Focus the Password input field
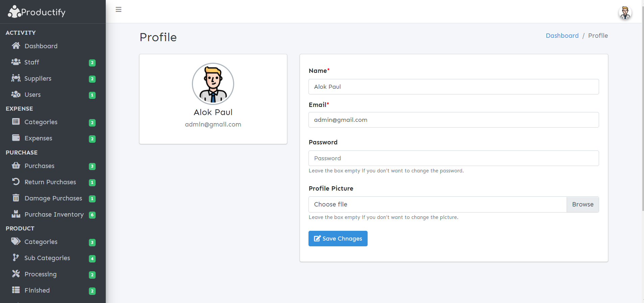644x303 pixels. pos(453,158)
